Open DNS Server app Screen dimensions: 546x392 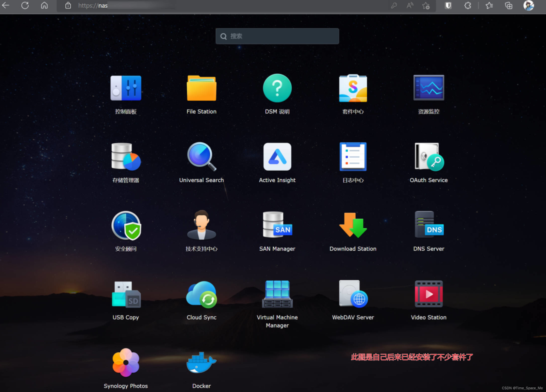pyautogui.click(x=429, y=226)
